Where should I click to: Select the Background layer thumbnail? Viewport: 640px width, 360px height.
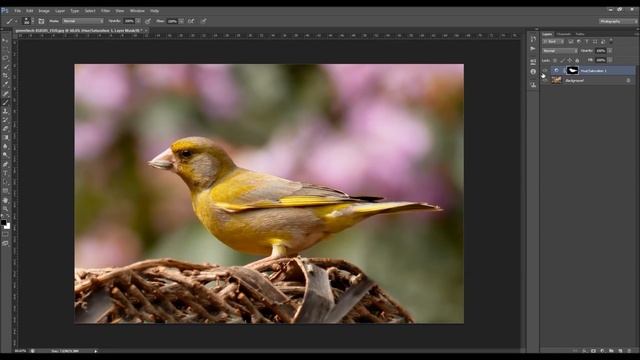(557, 80)
